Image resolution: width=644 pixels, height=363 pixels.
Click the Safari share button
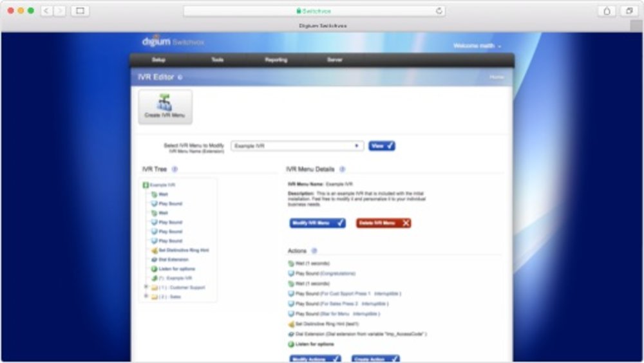coord(607,11)
